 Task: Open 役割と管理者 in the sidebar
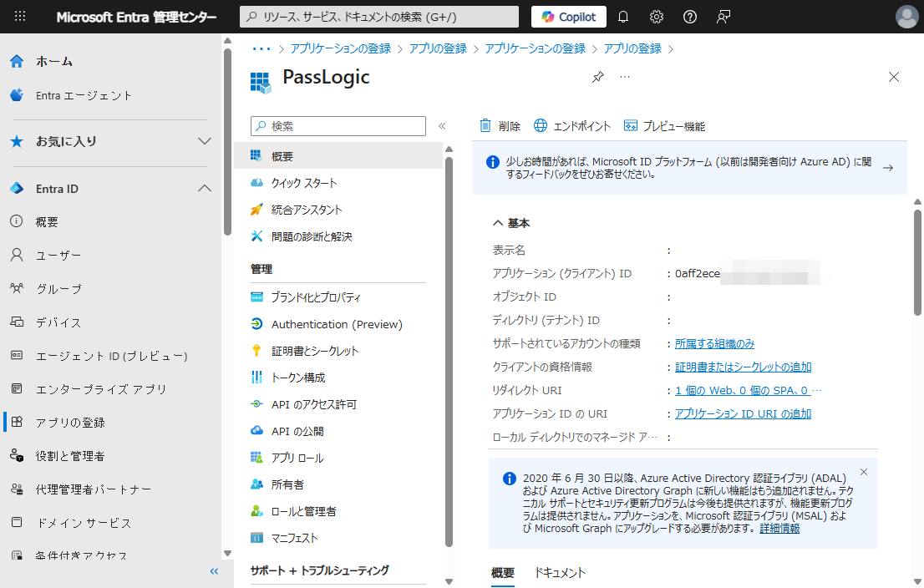point(70,456)
